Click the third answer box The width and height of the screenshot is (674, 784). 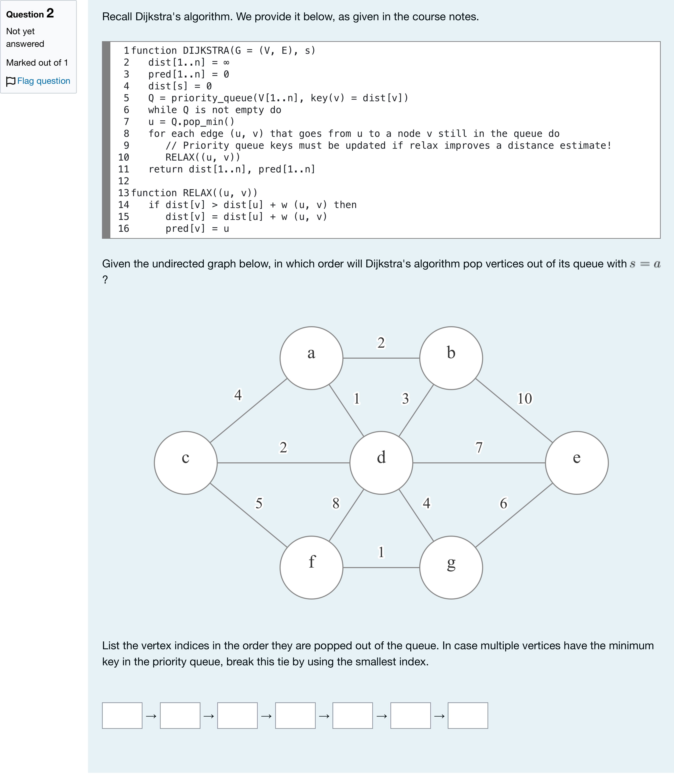point(237,716)
